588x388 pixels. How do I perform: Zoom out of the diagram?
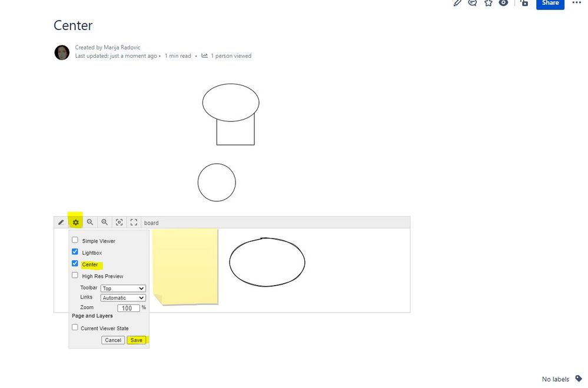[x=90, y=222]
